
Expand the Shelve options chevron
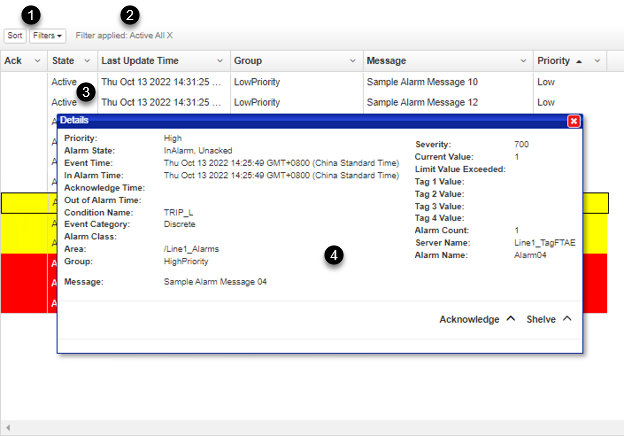pos(567,319)
